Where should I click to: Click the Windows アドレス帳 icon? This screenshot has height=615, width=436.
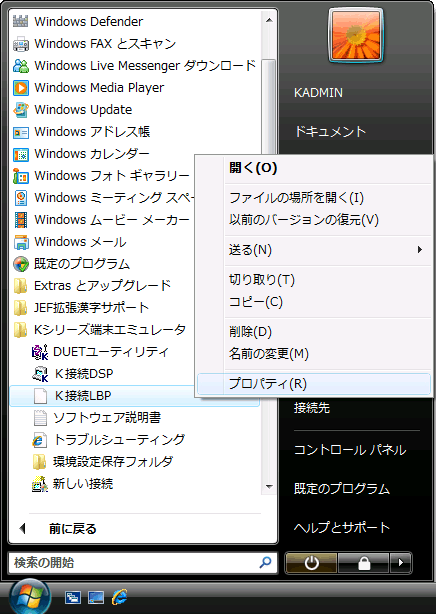(21, 132)
